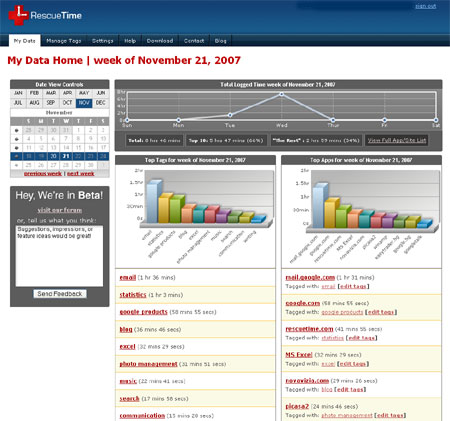Select week bullet for week of 4

coord(17,139)
